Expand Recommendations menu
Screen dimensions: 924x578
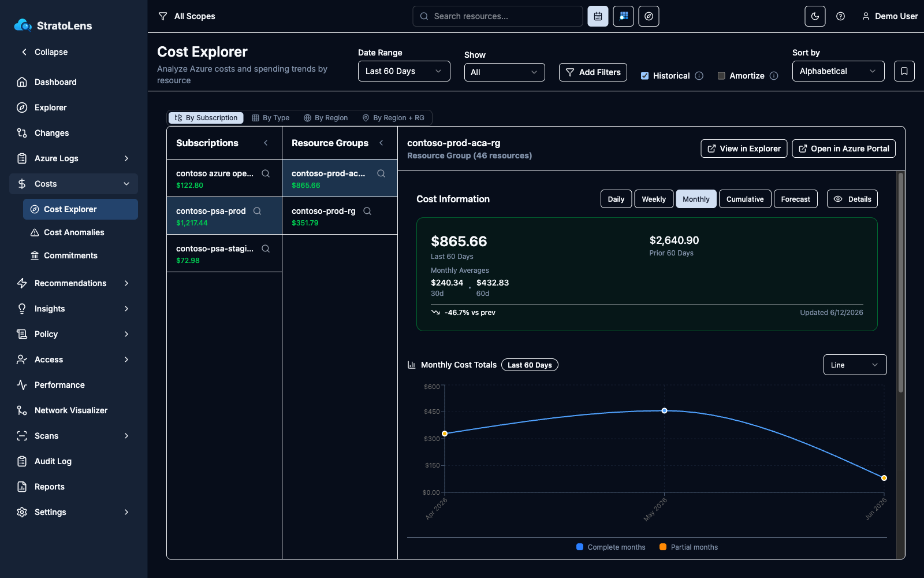tap(73, 283)
